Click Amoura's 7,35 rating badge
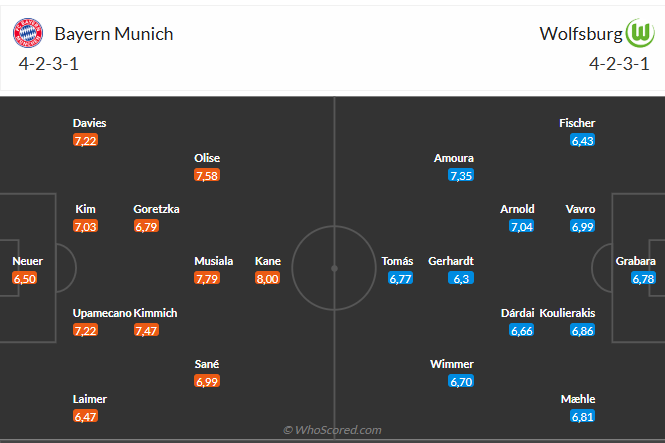 pos(461,176)
